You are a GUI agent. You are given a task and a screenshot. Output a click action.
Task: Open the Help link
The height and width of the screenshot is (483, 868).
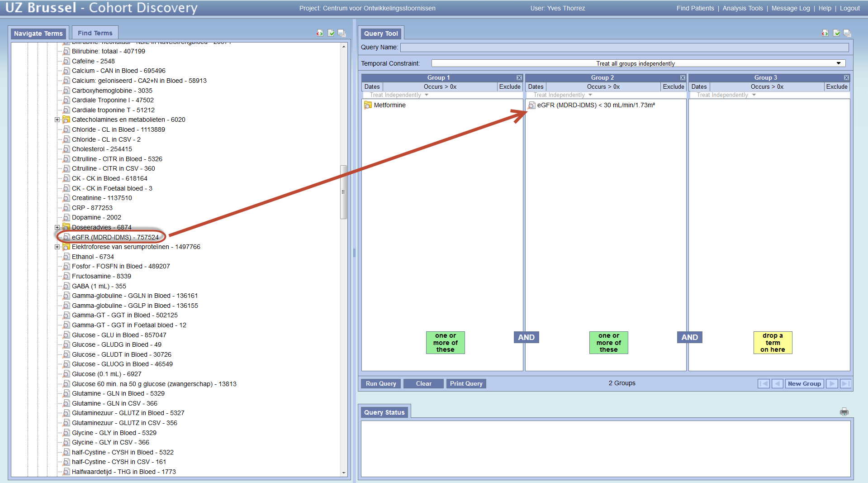(825, 8)
